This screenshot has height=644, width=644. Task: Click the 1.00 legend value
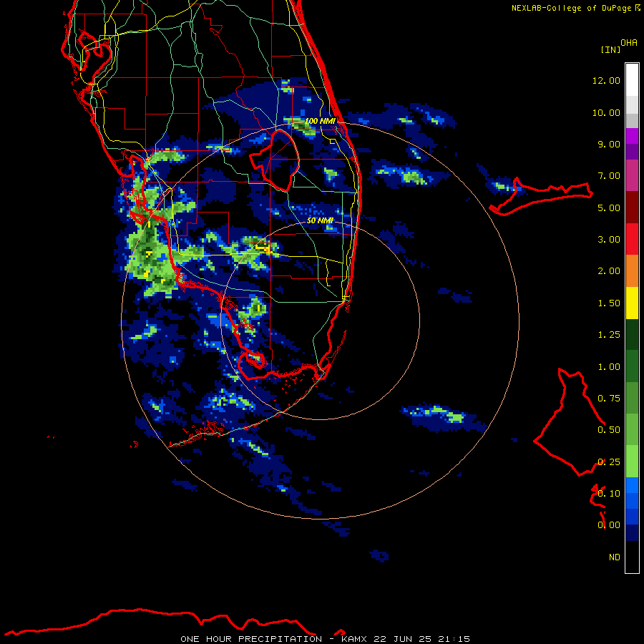609,367
